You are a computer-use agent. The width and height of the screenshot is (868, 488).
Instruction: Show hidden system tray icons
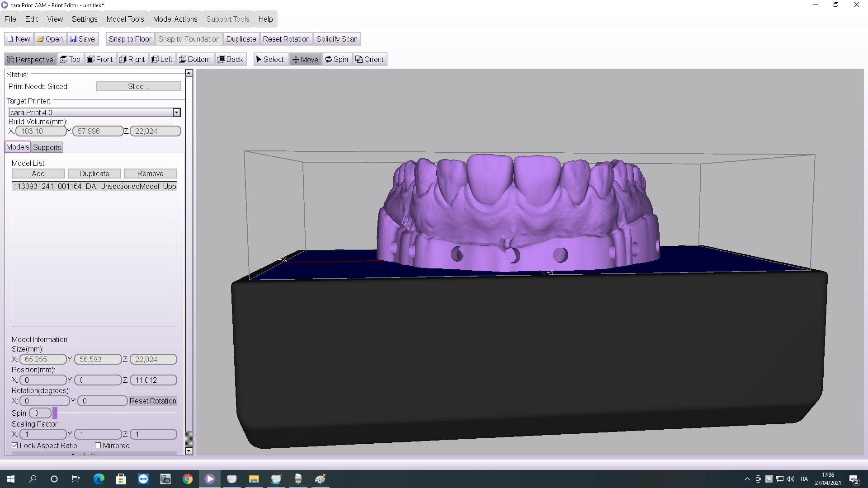(x=747, y=479)
